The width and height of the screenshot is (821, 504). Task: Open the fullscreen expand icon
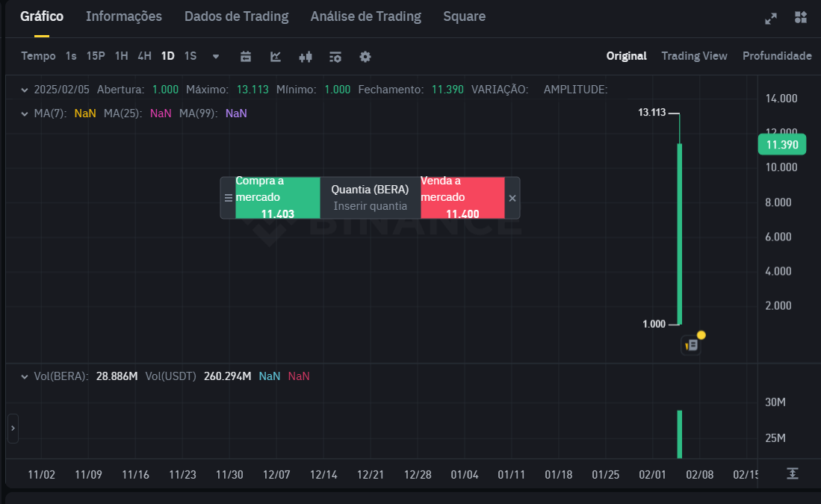[771, 19]
